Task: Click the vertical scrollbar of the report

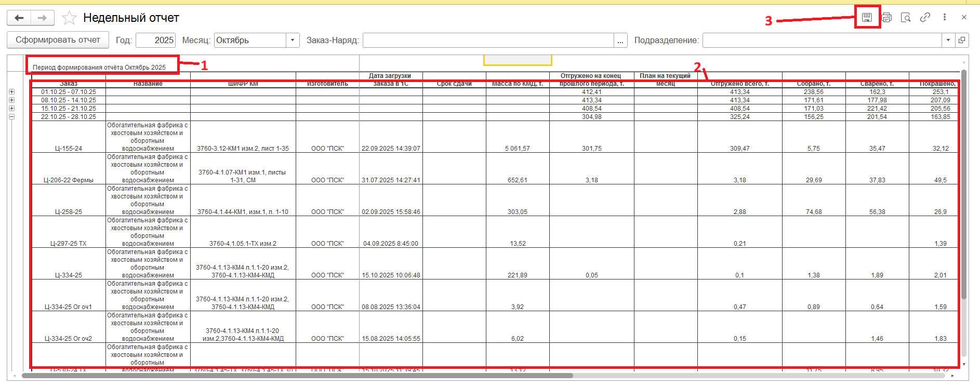Action: click(964, 184)
